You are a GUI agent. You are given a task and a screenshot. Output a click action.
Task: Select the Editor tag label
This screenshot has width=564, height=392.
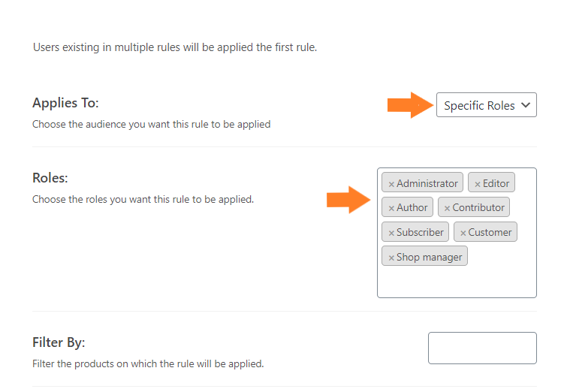[496, 183]
